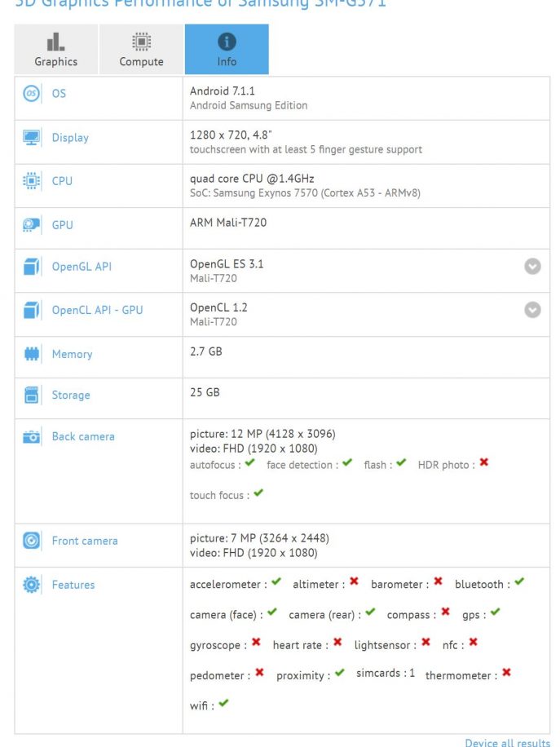Click the CPU chip icon
Viewport: 560px width, 747px height.
pyautogui.click(x=32, y=181)
